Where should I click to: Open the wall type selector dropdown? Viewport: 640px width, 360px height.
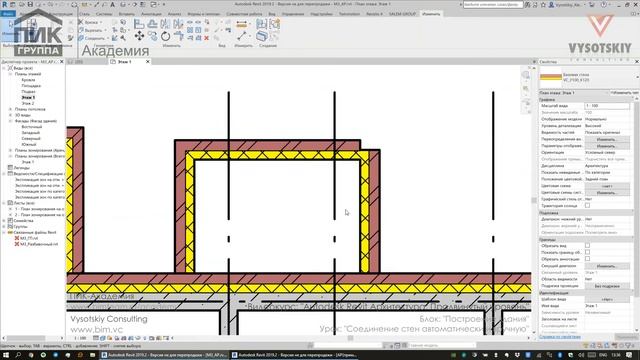637,77
